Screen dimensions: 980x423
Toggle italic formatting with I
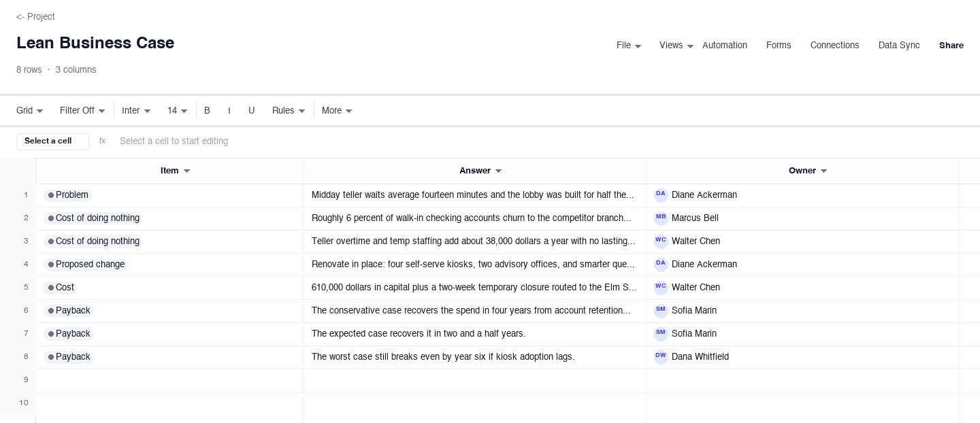tap(229, 111)
